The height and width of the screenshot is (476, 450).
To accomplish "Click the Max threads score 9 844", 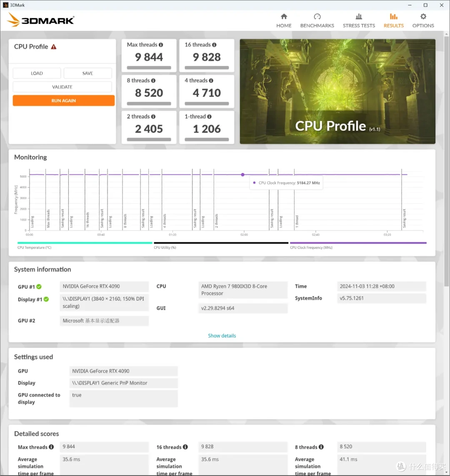I will (149, 57).
